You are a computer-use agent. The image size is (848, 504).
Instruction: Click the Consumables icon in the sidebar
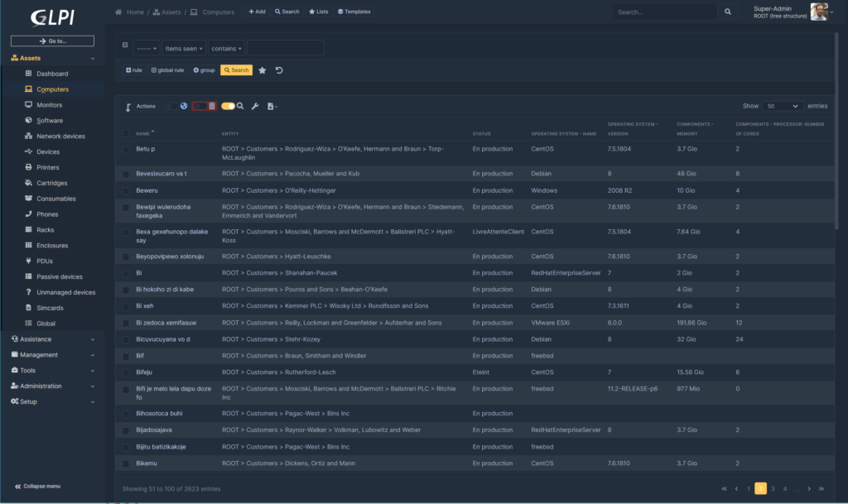click(29, 199)
